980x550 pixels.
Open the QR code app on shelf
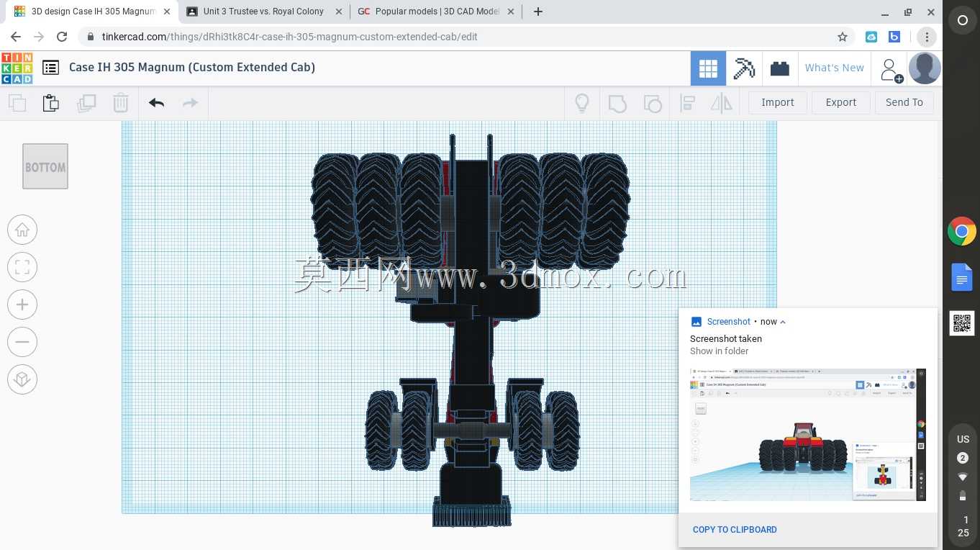point(962,323)
